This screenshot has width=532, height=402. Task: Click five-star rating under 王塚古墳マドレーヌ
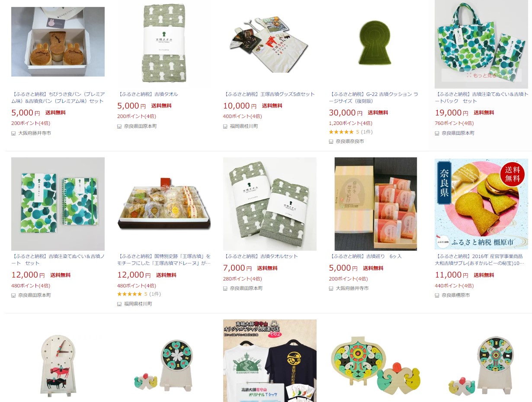click(x=130, y=294)
